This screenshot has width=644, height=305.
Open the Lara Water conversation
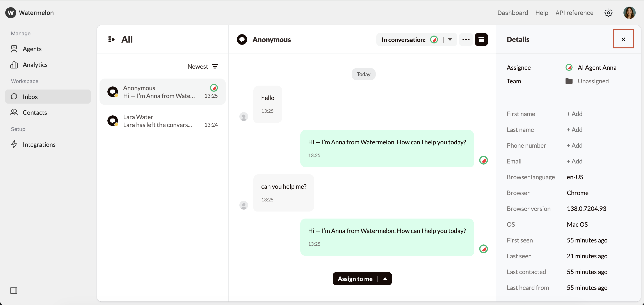(163, 121)
